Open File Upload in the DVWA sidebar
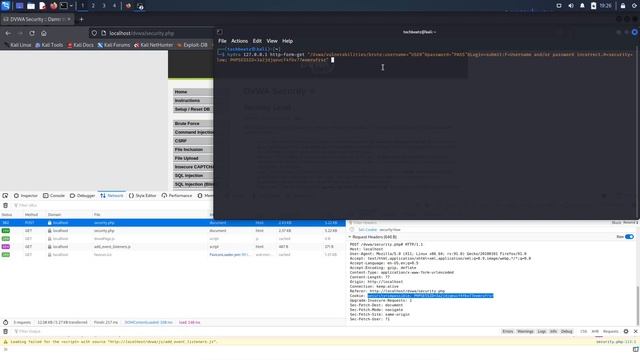The width and height of the screenshot is (640, 360). point(193,158)
